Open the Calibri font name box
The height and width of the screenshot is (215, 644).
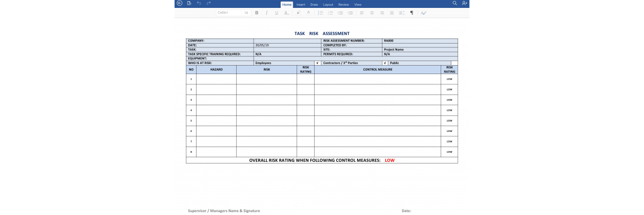[x=229, y=13]
